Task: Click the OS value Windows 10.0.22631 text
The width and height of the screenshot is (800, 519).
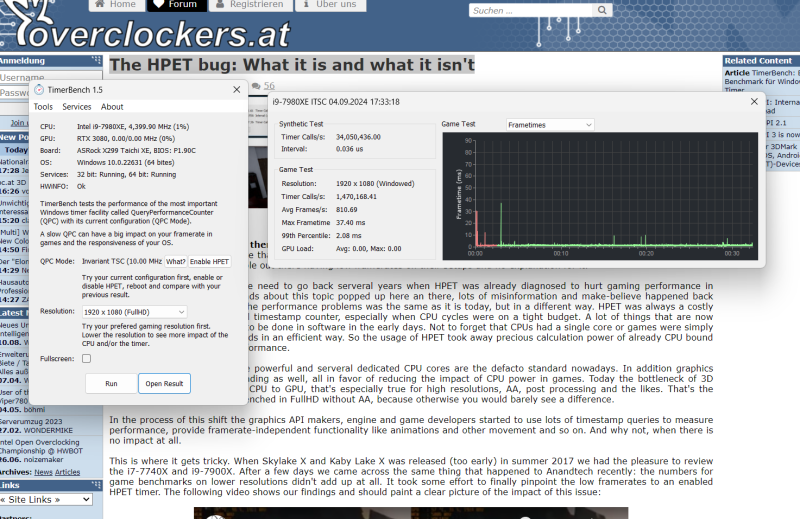Action: click(126, 162)
